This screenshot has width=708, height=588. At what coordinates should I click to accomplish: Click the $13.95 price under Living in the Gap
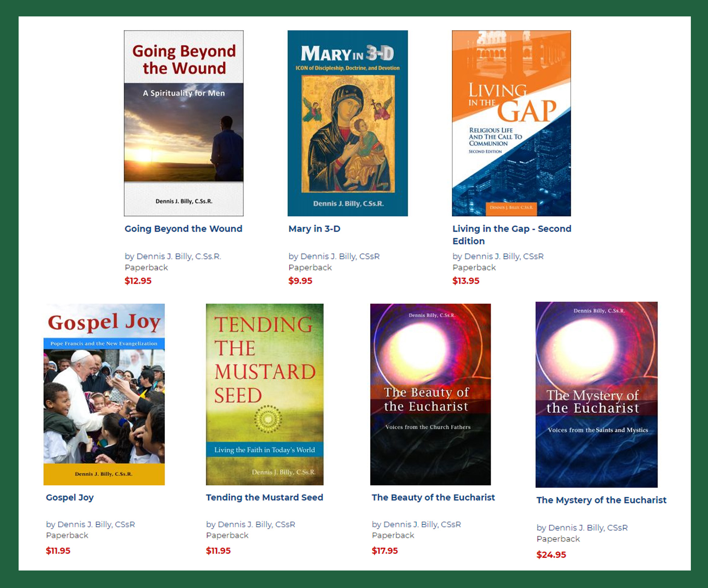(466, 281)
